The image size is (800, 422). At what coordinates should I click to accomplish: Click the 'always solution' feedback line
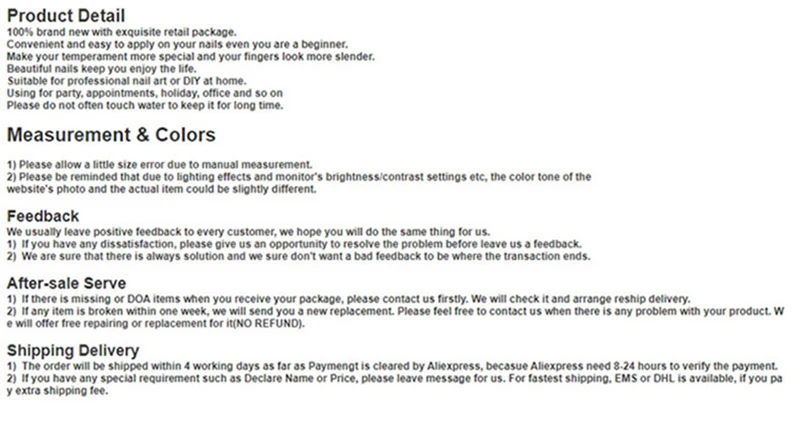click(x=298, y=257)
